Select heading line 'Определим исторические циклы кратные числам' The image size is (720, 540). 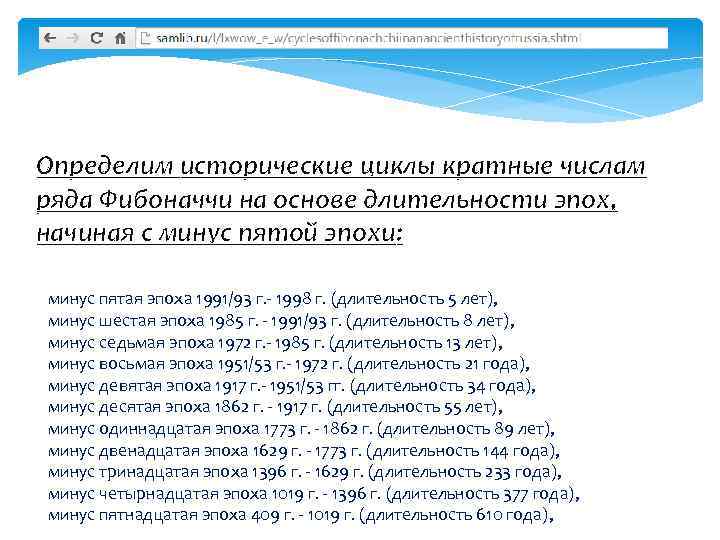[341, 167]
